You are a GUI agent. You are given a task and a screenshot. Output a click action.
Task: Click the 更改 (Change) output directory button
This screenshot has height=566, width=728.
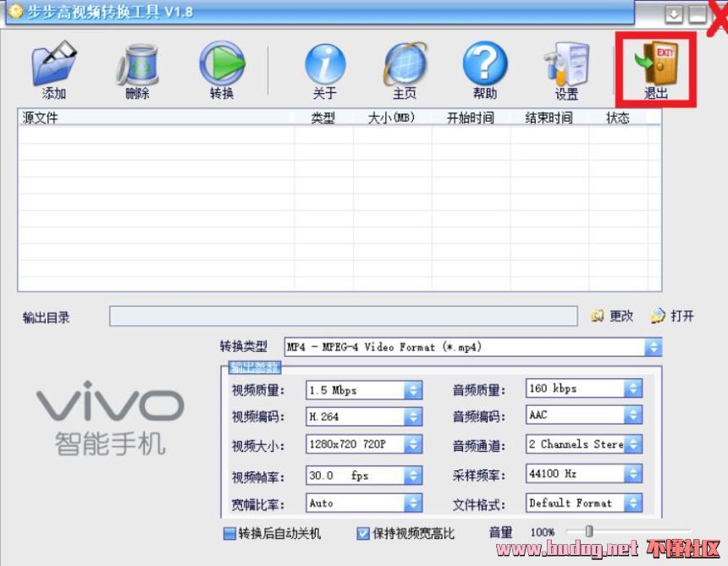(x=613, y=316)
